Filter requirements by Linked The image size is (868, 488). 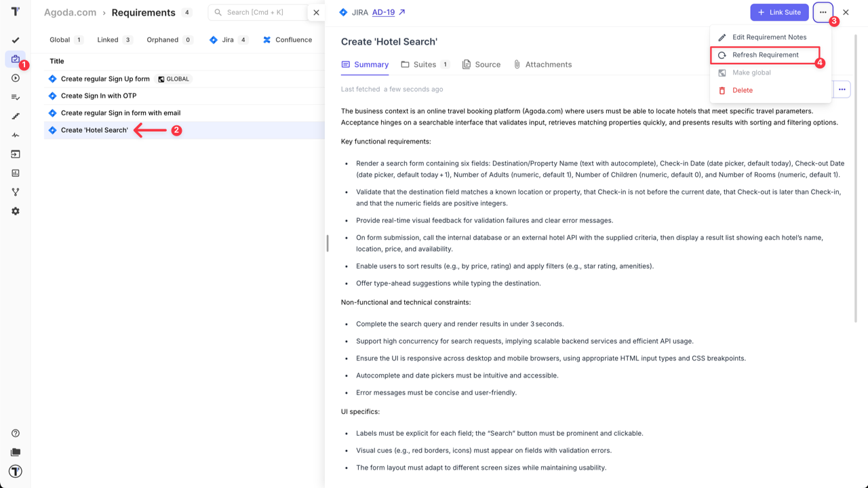(x=109, y=39)
